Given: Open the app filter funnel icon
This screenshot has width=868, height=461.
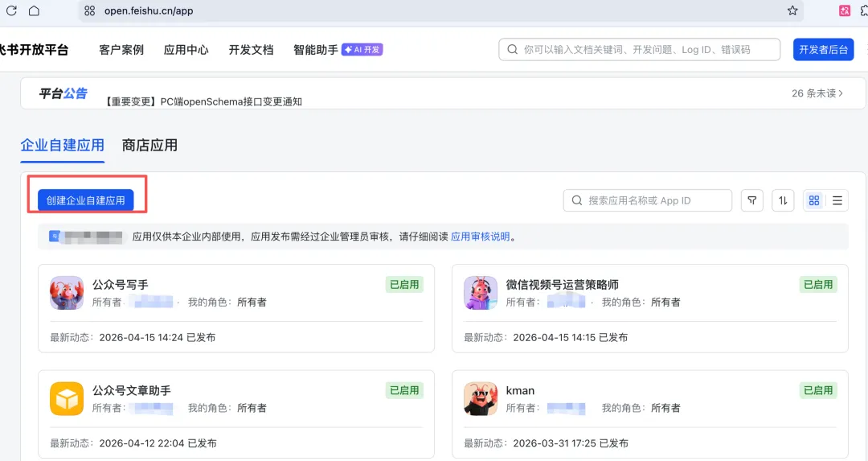Looking at the screenshot, I should pyautogui.click(x=751, y=200).
